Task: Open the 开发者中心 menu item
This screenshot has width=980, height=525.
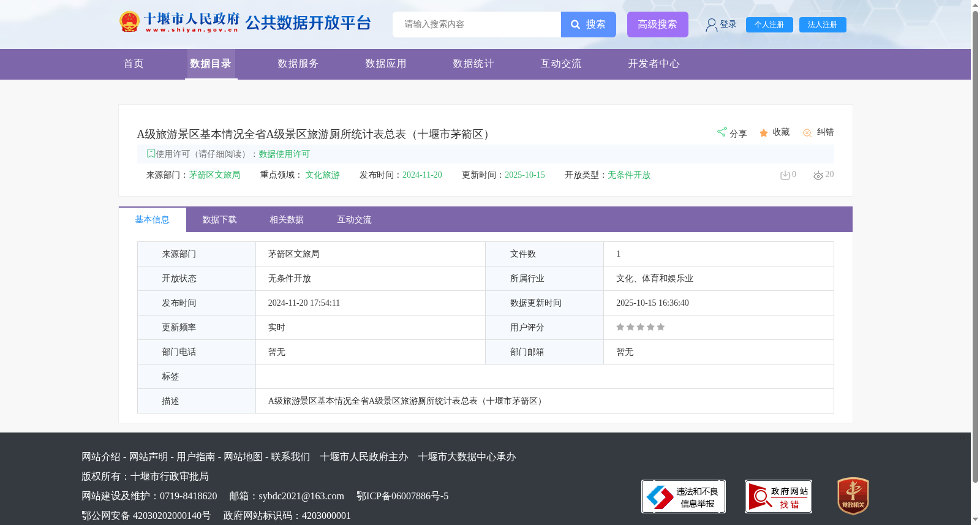Action: [654, 64]
